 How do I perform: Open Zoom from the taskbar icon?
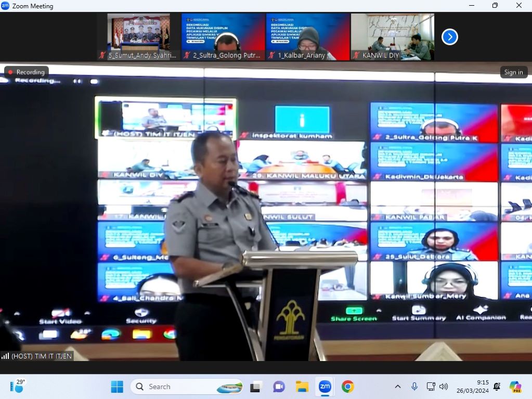[325, 387]
